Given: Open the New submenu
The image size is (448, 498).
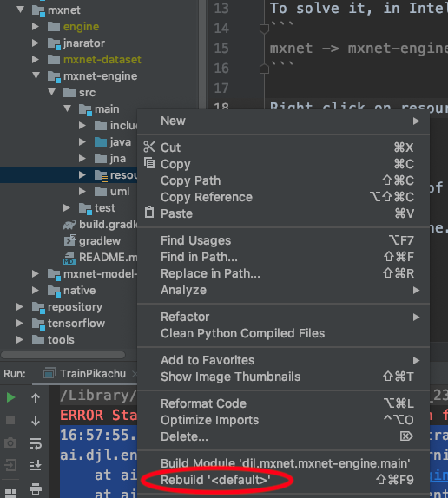Looking at the screenshot, I should coord(283,121).
